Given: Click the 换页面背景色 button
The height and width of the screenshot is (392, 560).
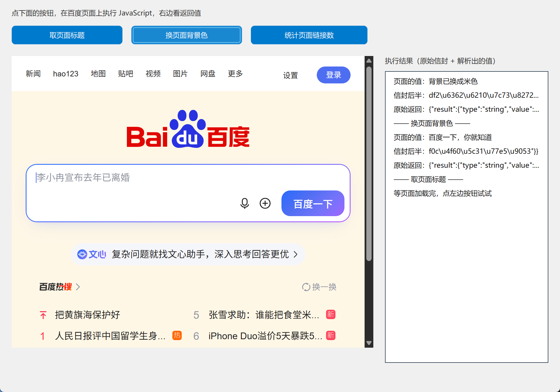Looking at the screenshot, I should coord(187,35).
